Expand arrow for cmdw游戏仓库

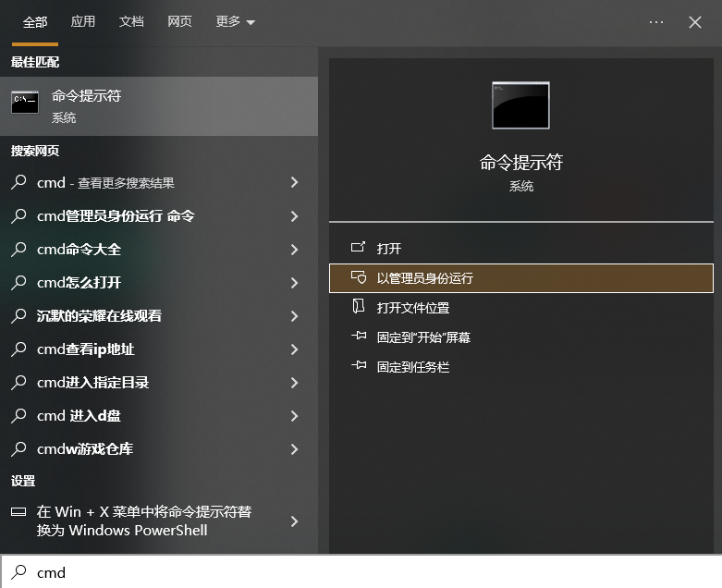coord(295,449)
